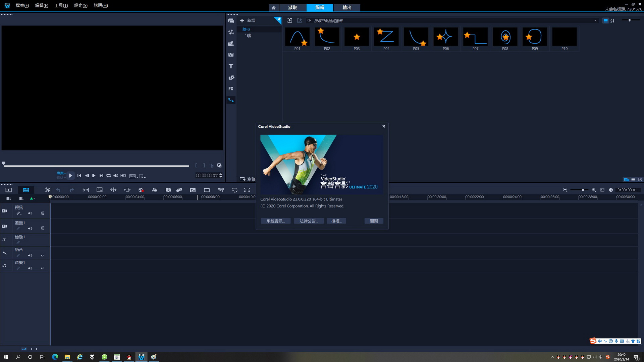Open aspect ratio 16:9 dropdown
The image size is (644, 362).
click(x=133, y=176)
